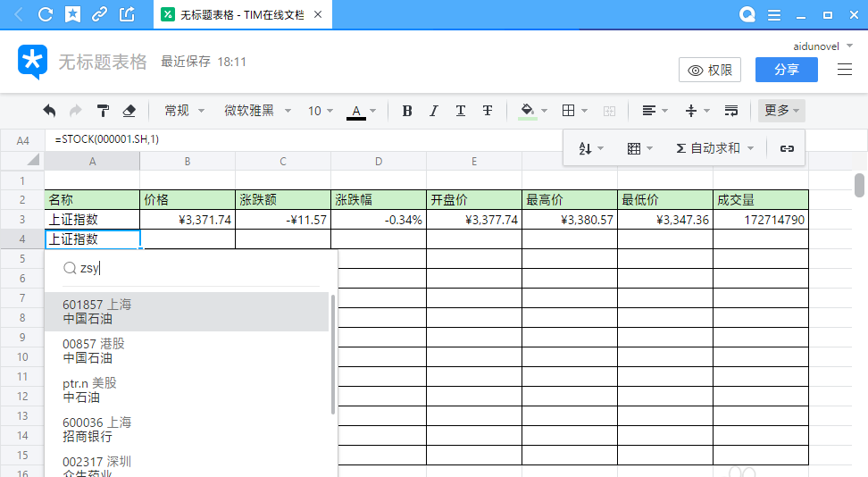
Task: Click the 无标题表格 document title
Action: [x=103, y=62]
